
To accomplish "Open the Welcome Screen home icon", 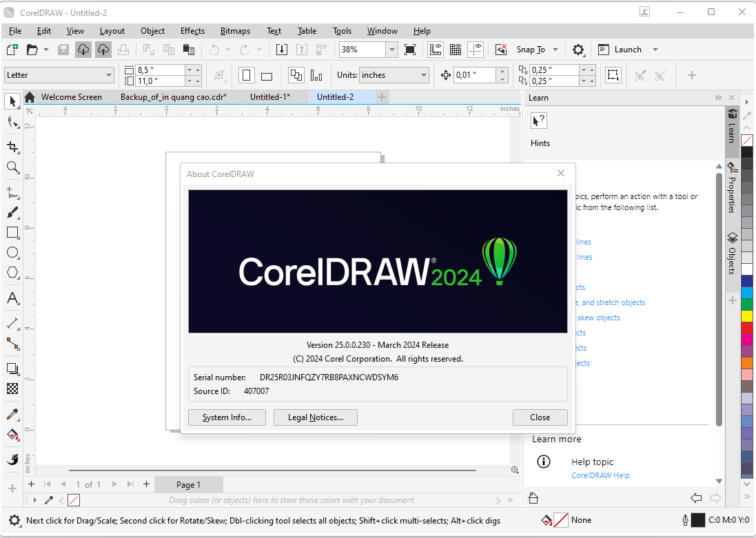I will [x=30, y=97].
